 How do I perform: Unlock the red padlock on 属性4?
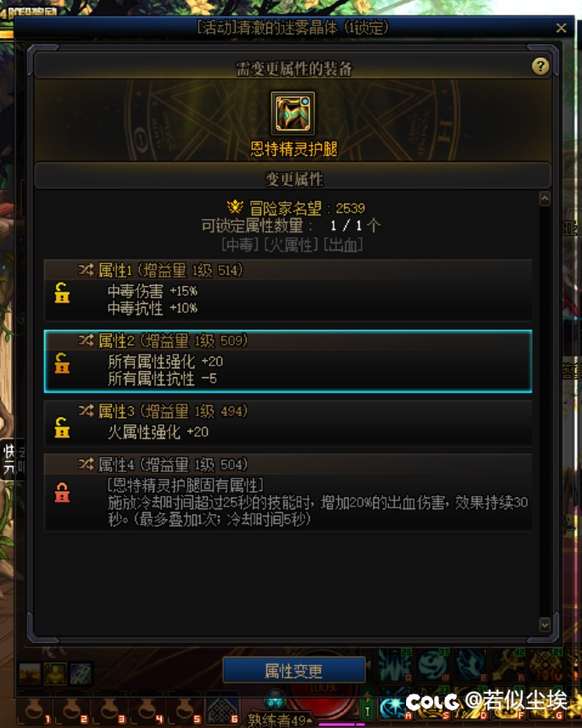(62, 493)
